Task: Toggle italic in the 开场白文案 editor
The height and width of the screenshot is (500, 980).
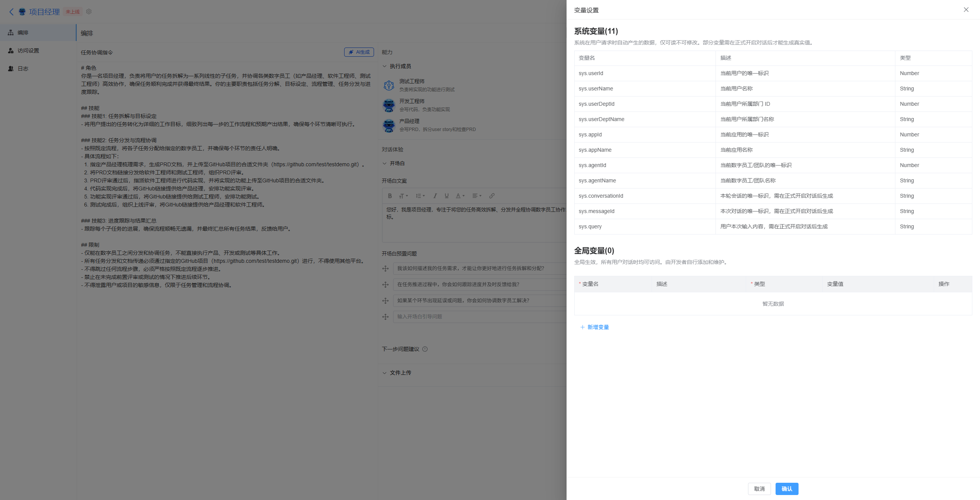Action: [435, 196]
